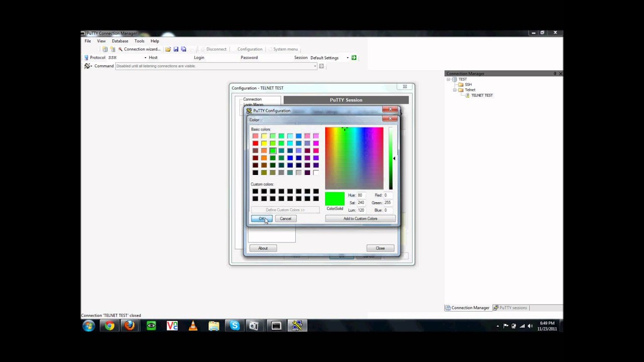This screenshot has height=362, width=644.
Task: Open the Help menu
Action: (154, 41)
